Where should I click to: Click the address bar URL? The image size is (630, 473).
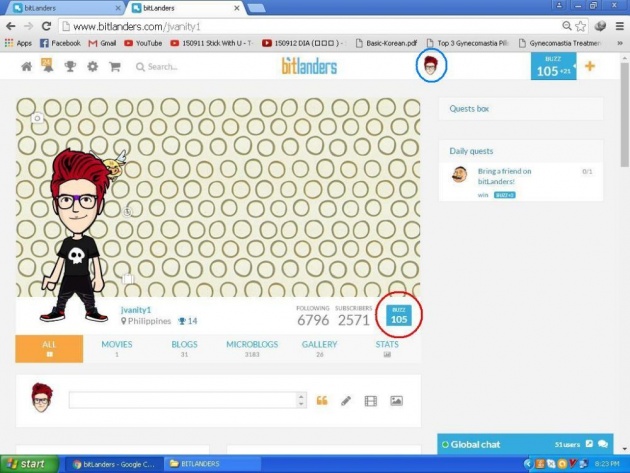(137, 27)
